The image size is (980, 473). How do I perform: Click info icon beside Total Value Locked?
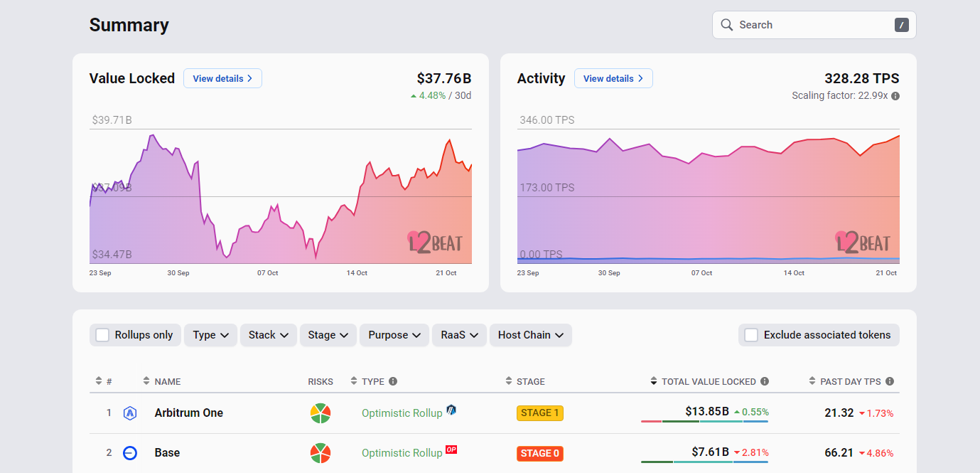(765, 382)
